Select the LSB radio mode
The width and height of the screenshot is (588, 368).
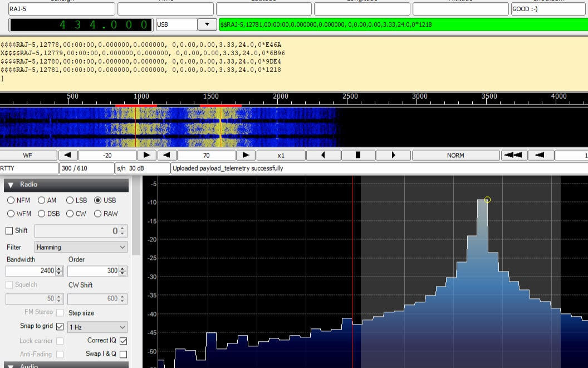[x=70, y=201]
